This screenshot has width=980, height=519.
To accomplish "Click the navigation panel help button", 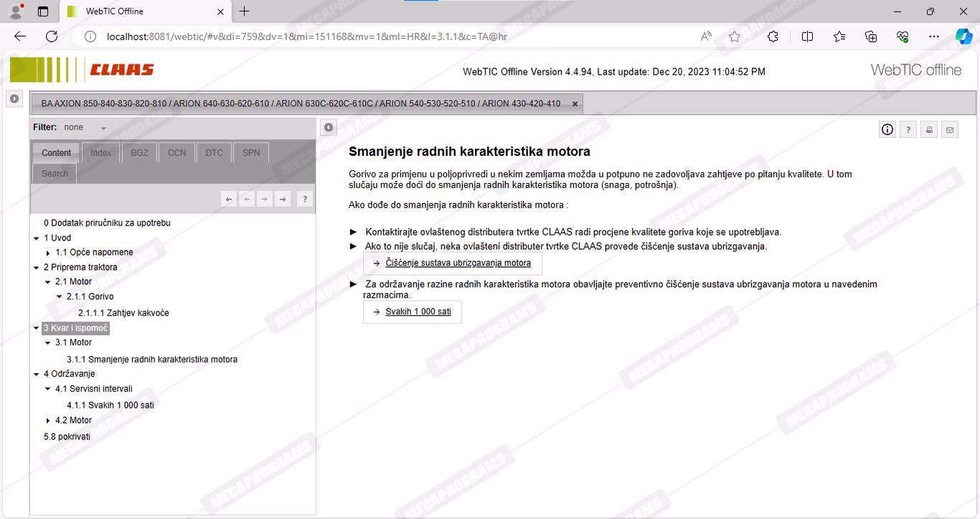I will (304, 200).
